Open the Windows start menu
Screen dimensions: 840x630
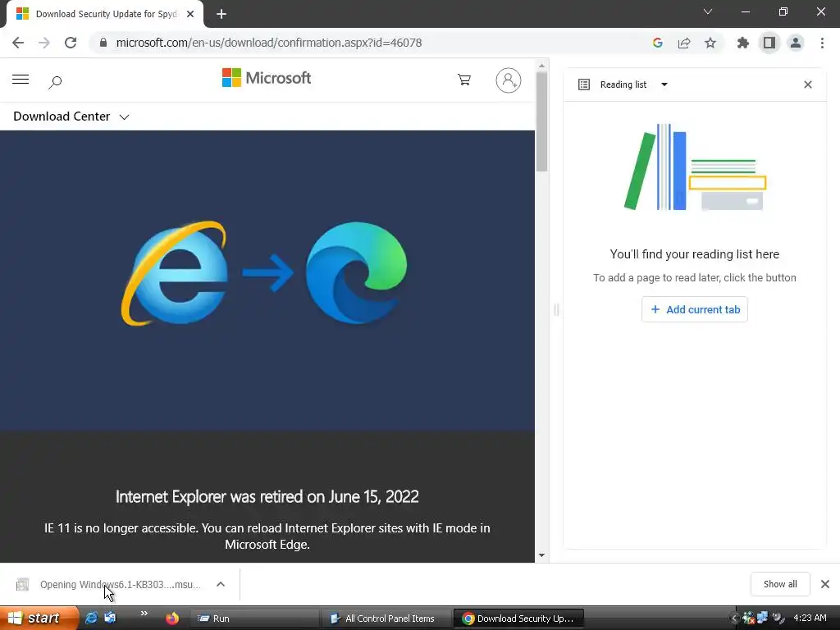pyautogui.click(x=38, y=619)
